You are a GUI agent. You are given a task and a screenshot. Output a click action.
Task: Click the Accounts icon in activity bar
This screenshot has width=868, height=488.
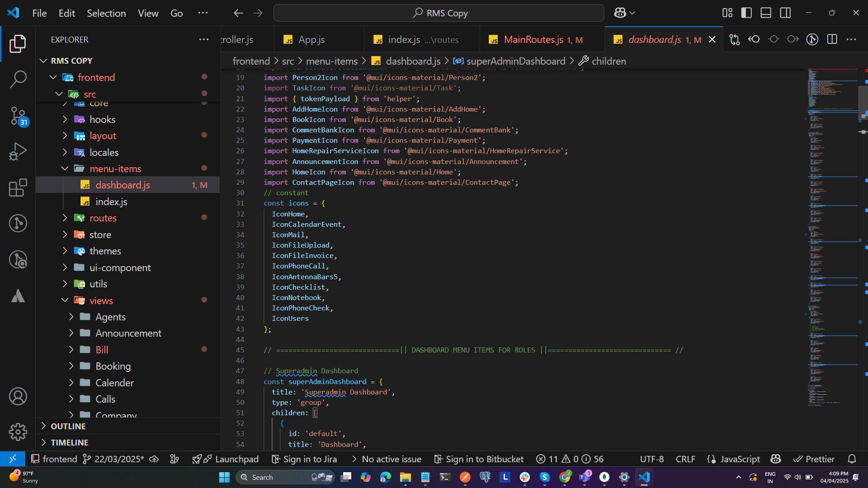18,397
